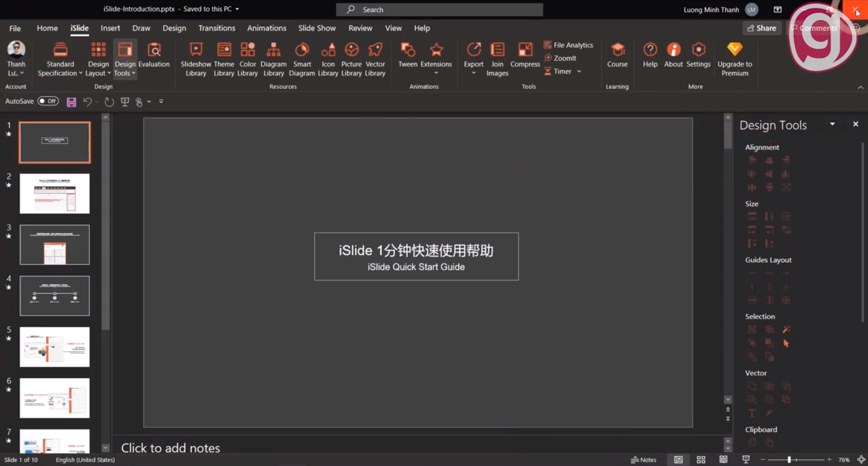Launch the Smart Diagram tool
Viewport: 868px width, 466px height.
(x=302, y=60)
